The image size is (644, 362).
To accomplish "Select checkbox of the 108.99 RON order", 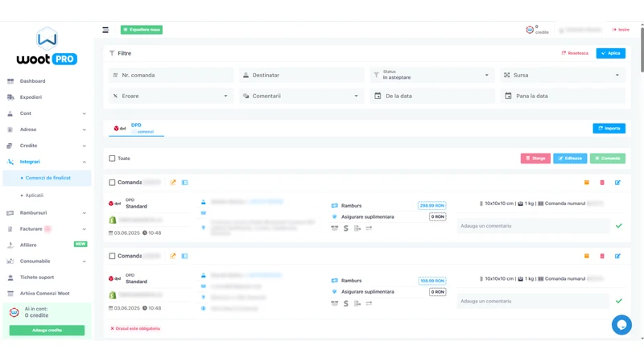I will (x=112, y=256).
